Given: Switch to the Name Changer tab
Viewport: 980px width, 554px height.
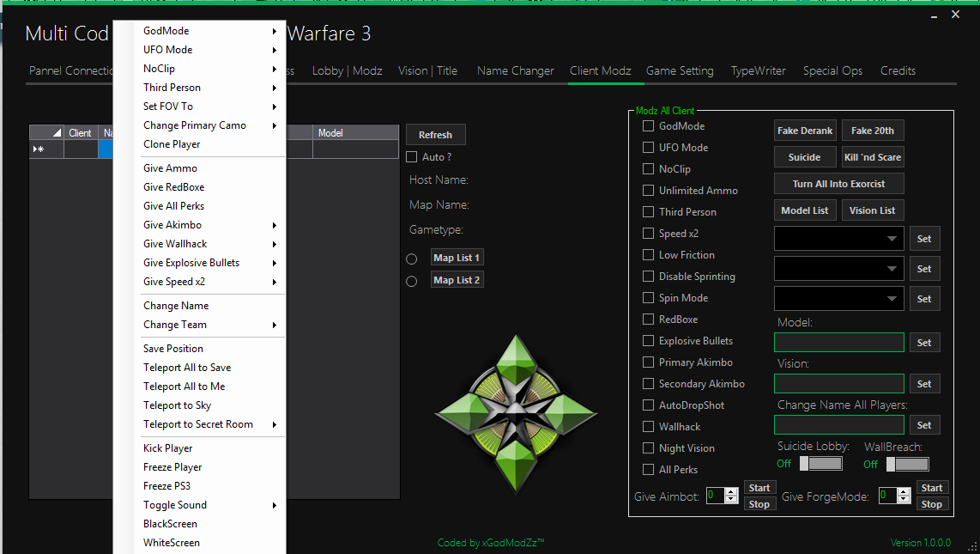Looking at the screenshot, I should coord(515,70).
